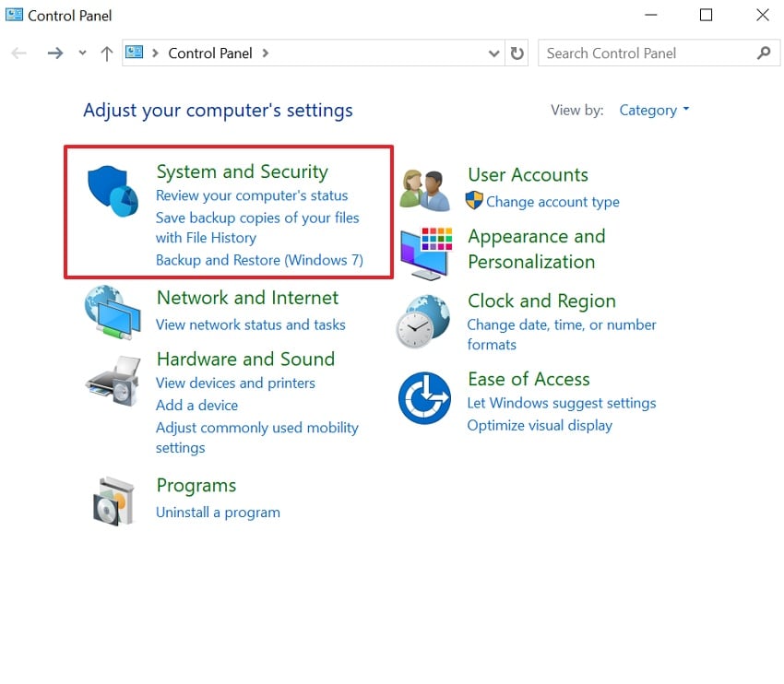
Task: Click the Refresh button in address bar
Action: pyautogui.click(x=516, y=53)
